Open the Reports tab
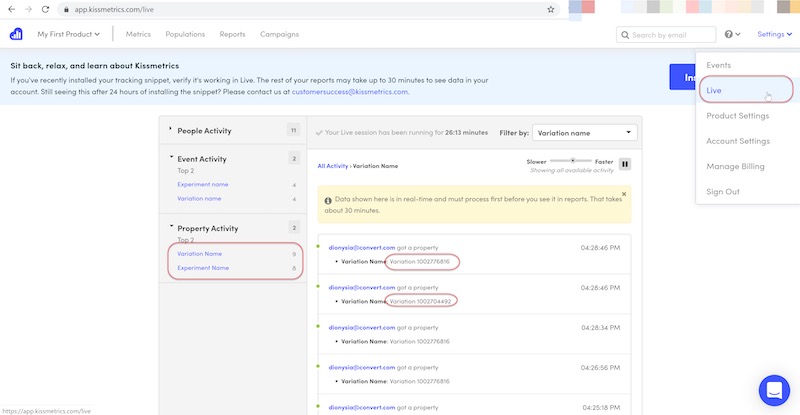 [x=232, y=34]
